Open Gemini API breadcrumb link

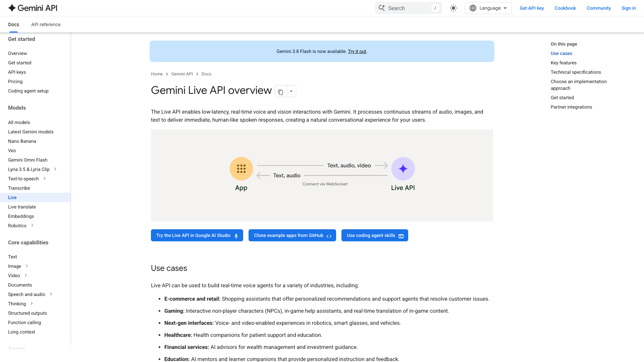[182, 74]
